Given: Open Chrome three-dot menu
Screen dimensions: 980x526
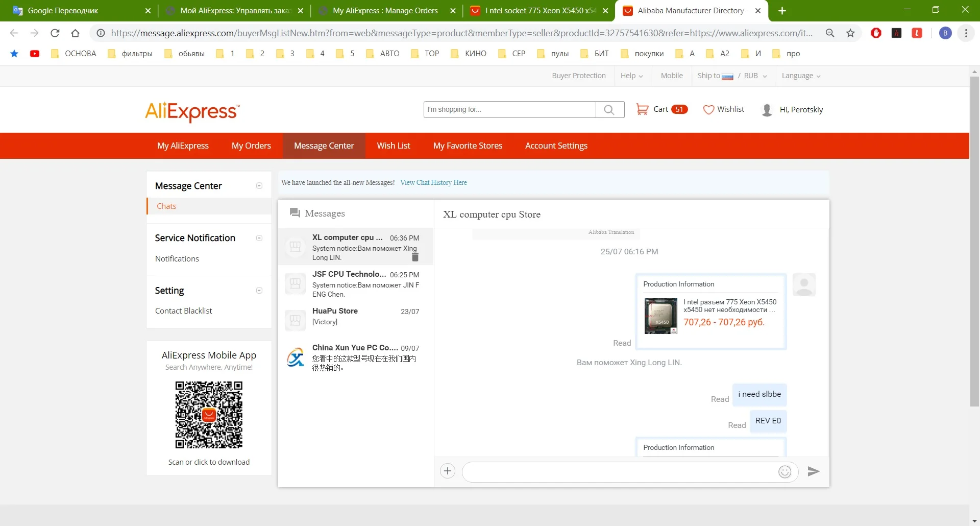Looking at the screenshot, I should pyautogui.click(x=966, y=33).
